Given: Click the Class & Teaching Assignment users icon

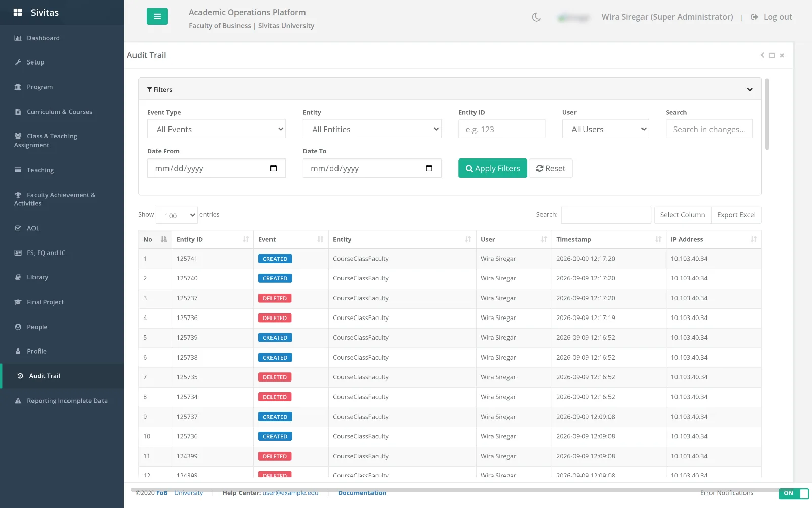Looking at the screenshot, I should coord(18,136).
